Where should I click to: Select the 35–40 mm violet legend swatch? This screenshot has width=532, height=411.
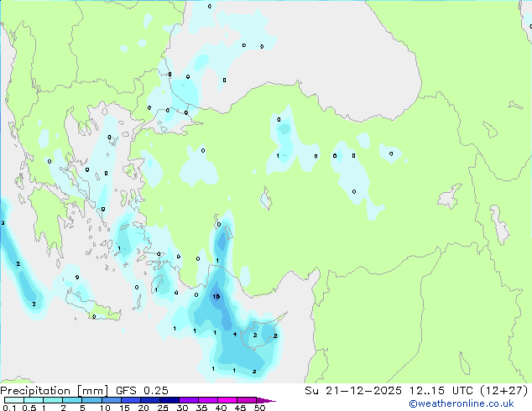[x=207, y=400]
